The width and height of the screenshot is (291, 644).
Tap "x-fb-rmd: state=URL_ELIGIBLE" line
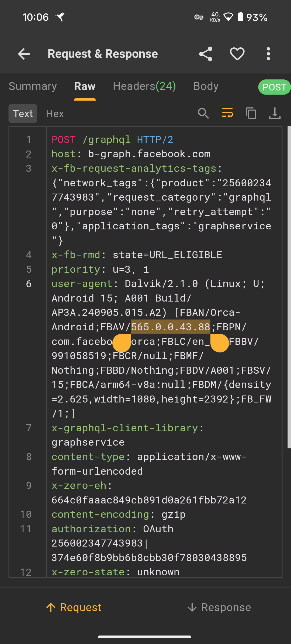[137, 255]
